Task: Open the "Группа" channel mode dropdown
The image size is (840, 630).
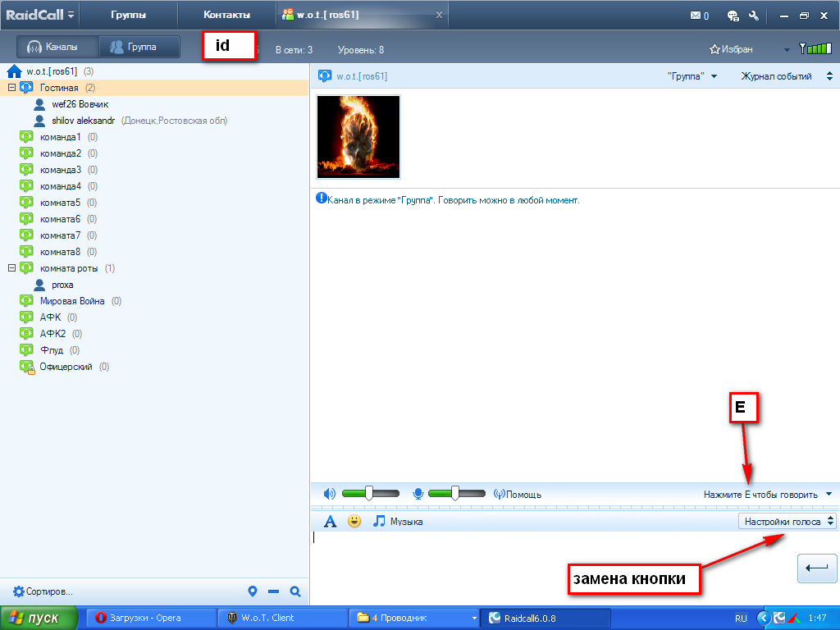Action: coord(692,76)
